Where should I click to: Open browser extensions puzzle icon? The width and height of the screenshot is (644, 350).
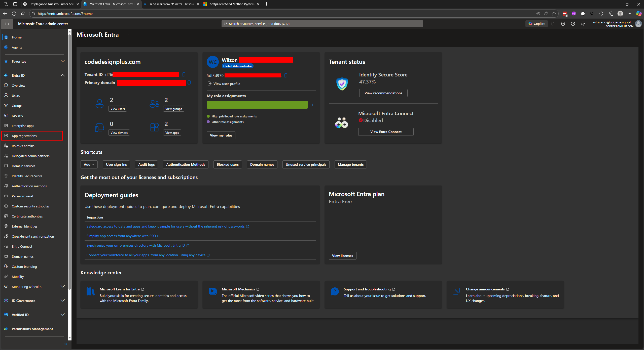coord(601,14)
